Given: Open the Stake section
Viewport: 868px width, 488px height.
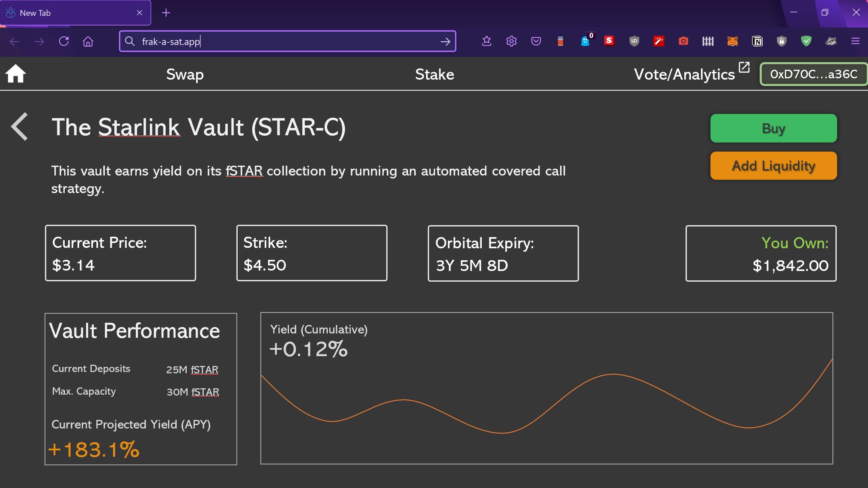Looking at the screenshot, I should (x=434, y=74).
